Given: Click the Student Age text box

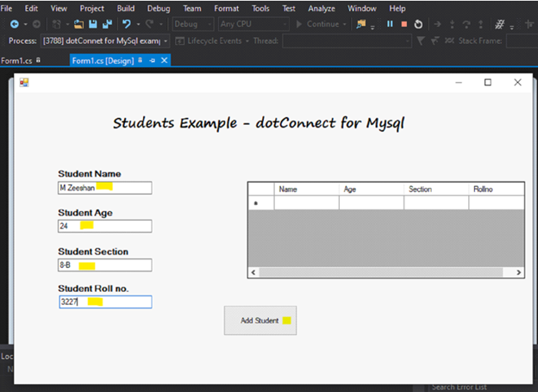Looking at the screenshot, I should (105, 226).
